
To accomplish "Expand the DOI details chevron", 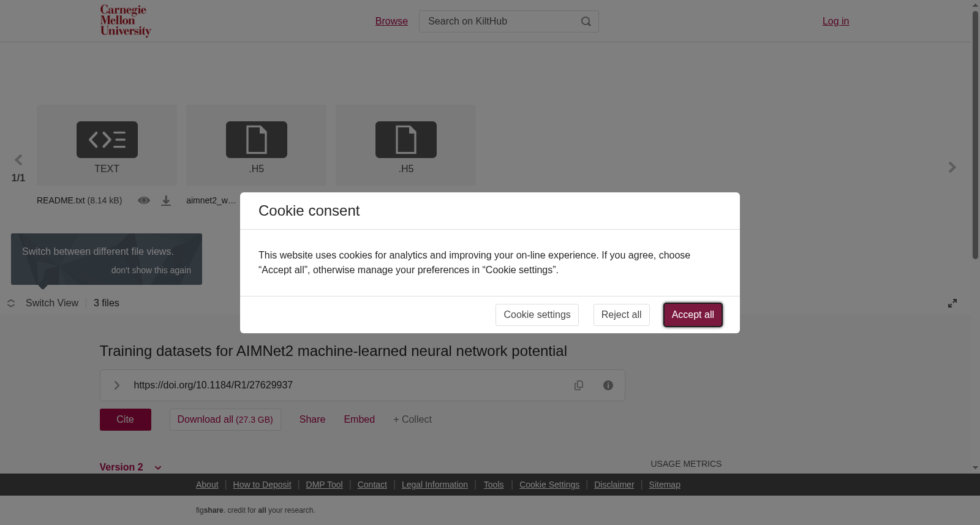I will [x=116, y=385].
